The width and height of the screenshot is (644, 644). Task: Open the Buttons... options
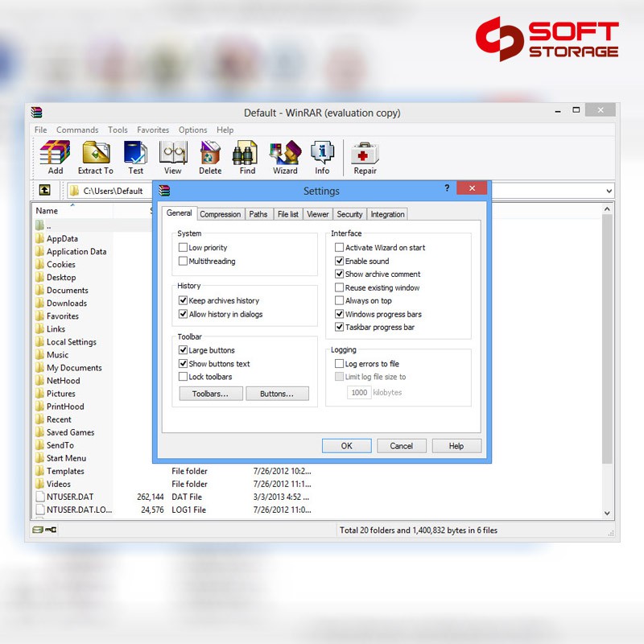coord(277,394)
